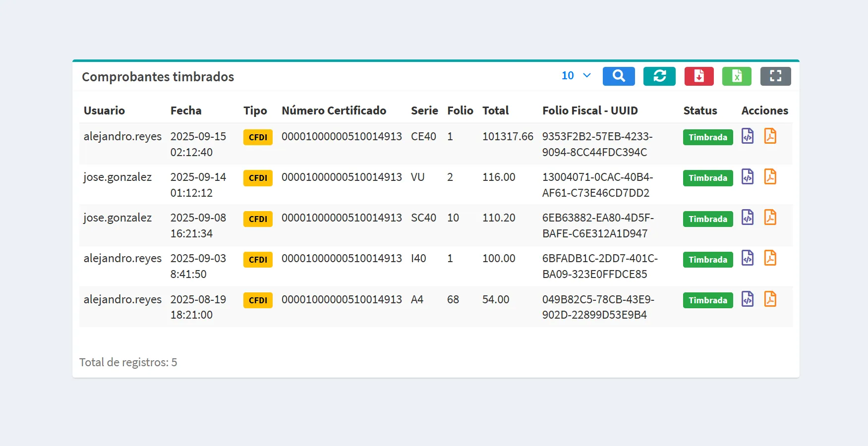This screenshot has height=446, width=868.
Task: Click the Total de registros: 5 text
Action: click(128, 362)
